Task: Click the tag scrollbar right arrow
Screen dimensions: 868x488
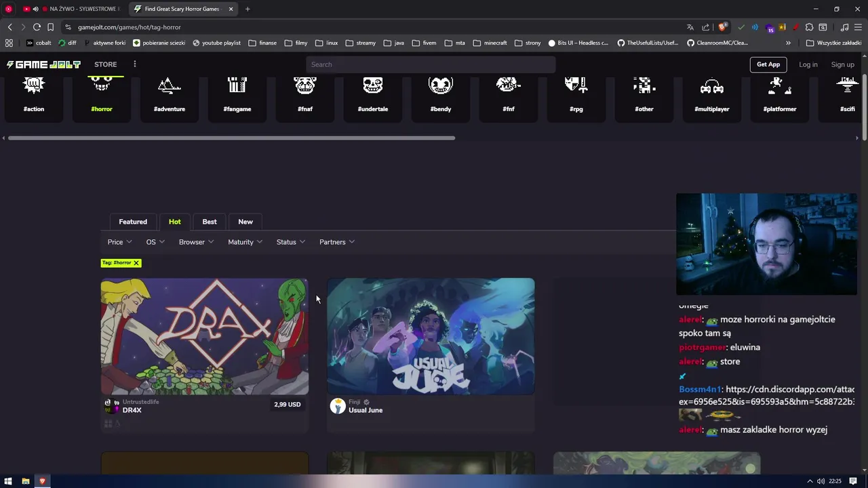Action: click(x=856, y=138)
